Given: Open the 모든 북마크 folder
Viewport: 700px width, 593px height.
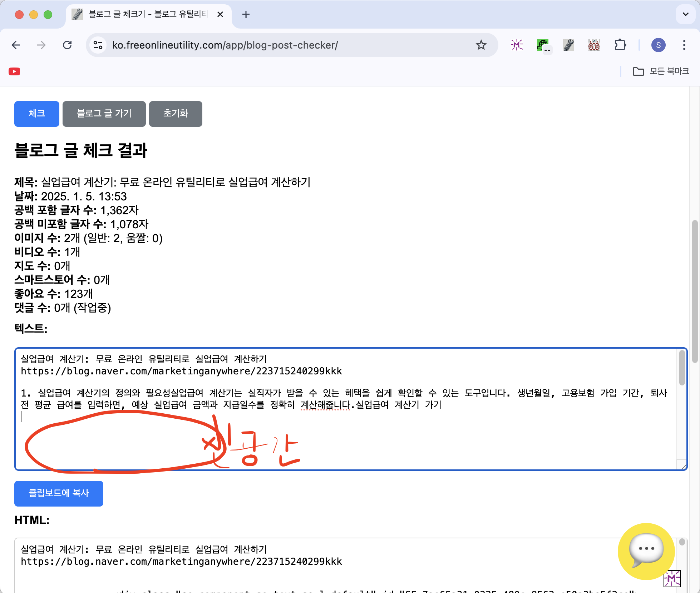Looking at the screenshot, I should [661, 71].
